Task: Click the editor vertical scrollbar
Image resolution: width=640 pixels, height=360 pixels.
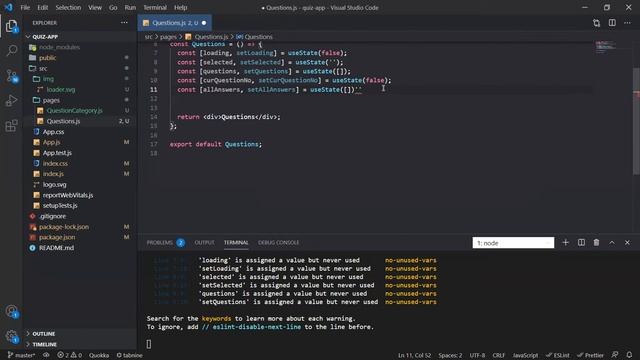Action: click(x=636, y=121)
